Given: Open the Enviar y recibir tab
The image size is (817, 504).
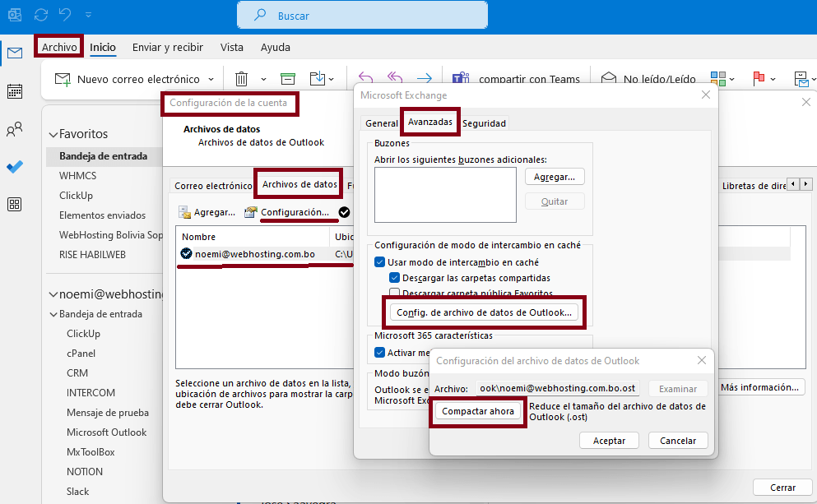Looking at the screenshot, I should click(x=168, y=47).
